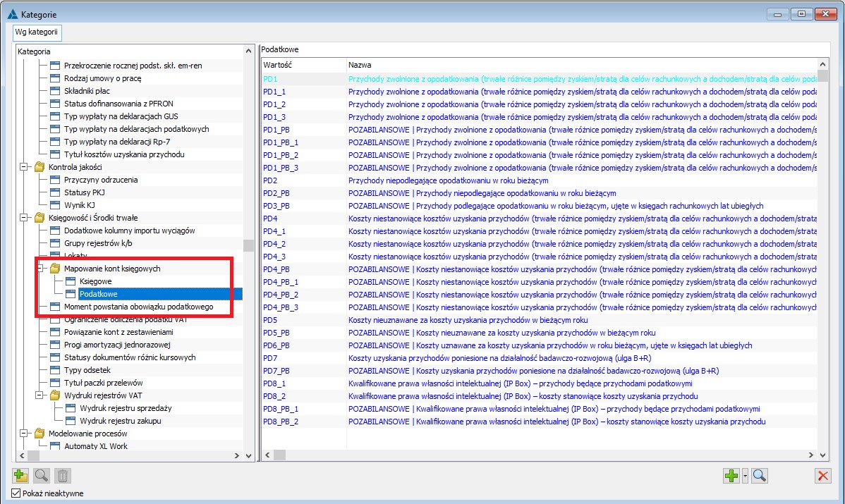Collapse the Księgowość i Środki trwałe node
This screenshot has height=504, width=845.
coord(23,218)
